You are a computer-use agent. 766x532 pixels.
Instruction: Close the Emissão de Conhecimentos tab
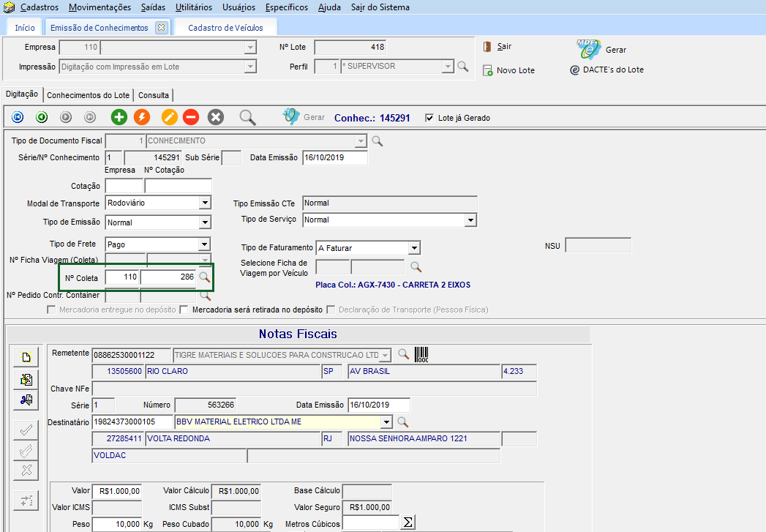(x=162, y=28)
